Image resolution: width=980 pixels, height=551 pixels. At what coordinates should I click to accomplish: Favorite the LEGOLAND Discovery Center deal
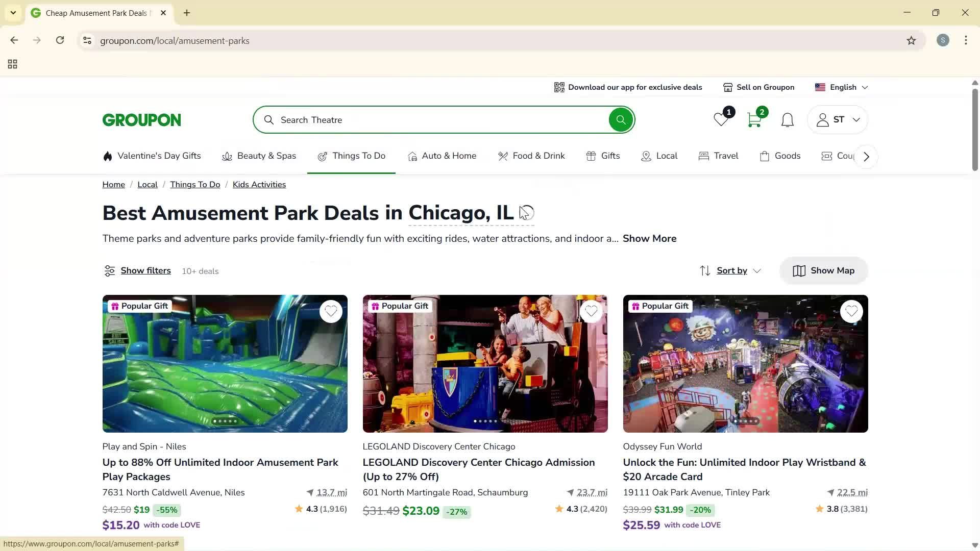coord(591,311)
